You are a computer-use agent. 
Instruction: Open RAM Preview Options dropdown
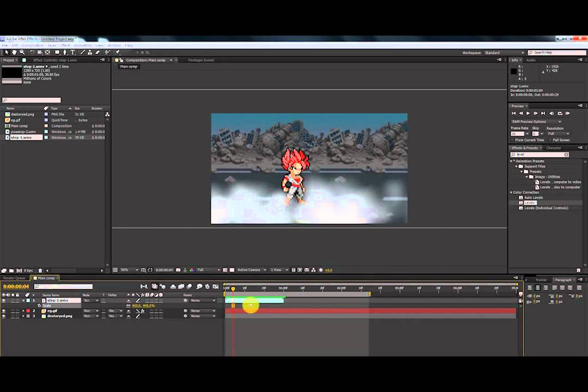pos(536,121)
